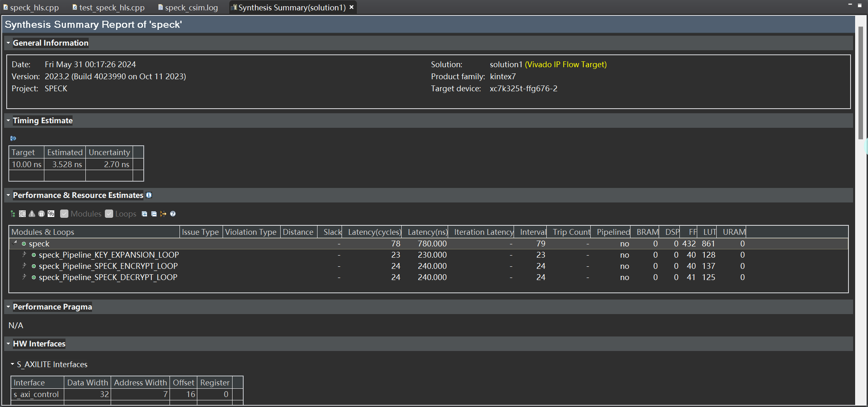Screen dimensions: 868x407
Task: Expand the speck_Pipeline_KEY_EXPANSION_LOOP row
Action: 24,254
